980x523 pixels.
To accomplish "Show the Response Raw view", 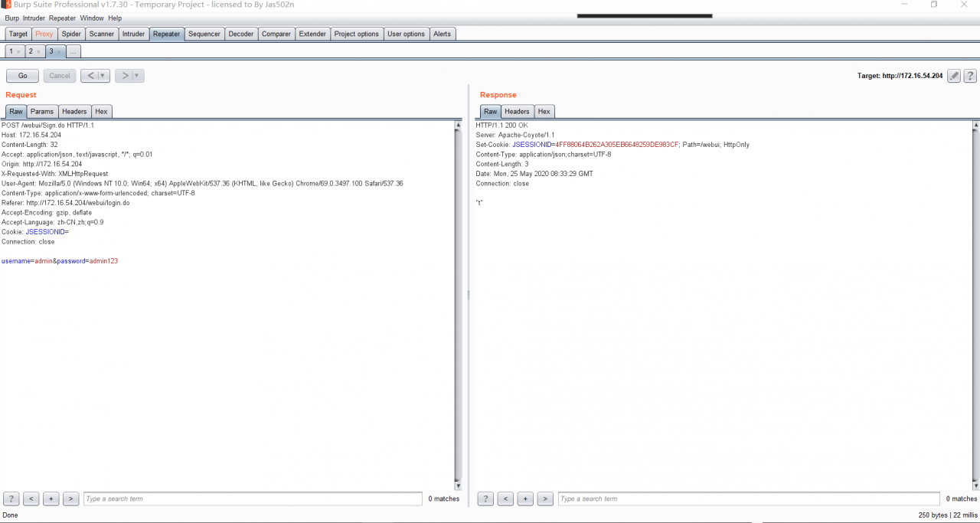I will [490, 112].
